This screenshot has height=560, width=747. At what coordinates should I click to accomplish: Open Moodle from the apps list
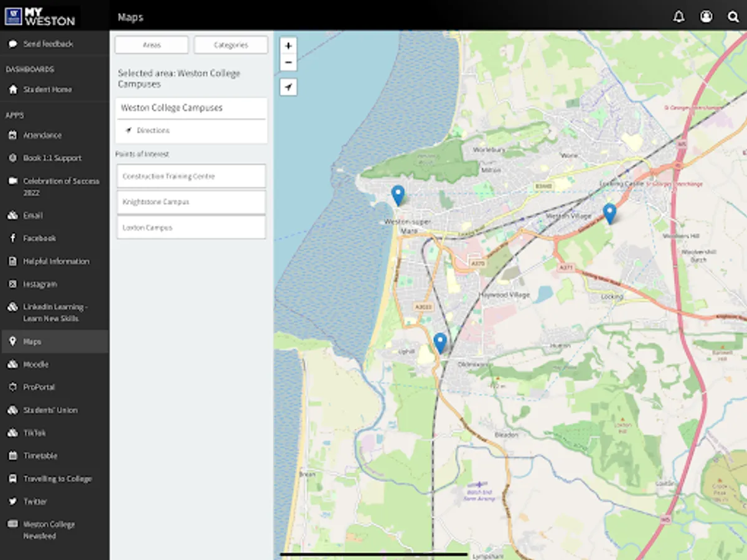coord(36,365)
